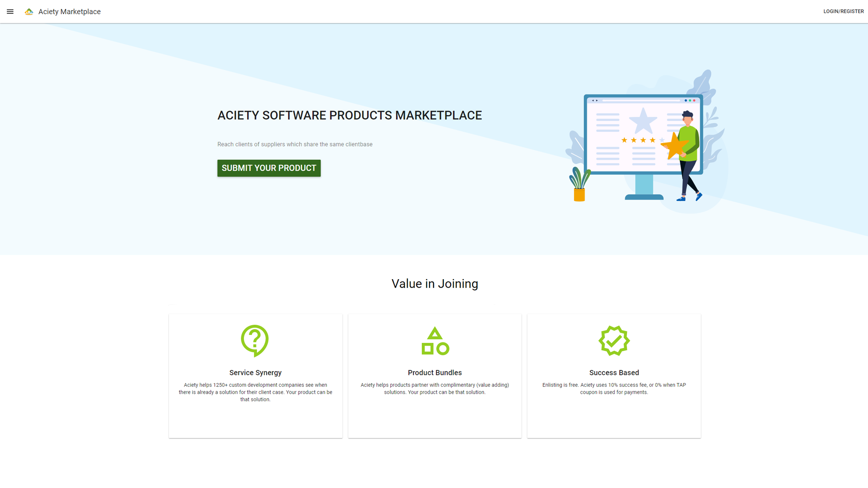The width and height of the screenshot is (868, 488).
Task: Click the '10% success fee' description text
Action: pos(614,388)
